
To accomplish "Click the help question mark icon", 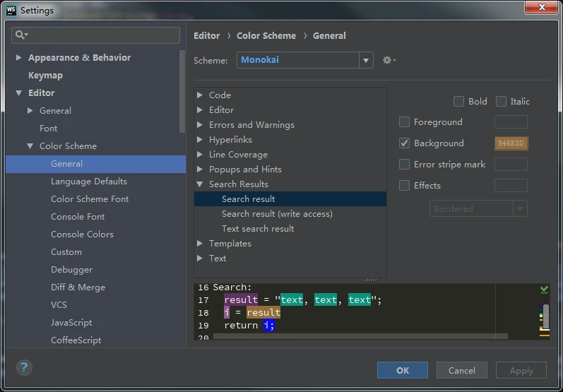I will click(x=24, y=368).
